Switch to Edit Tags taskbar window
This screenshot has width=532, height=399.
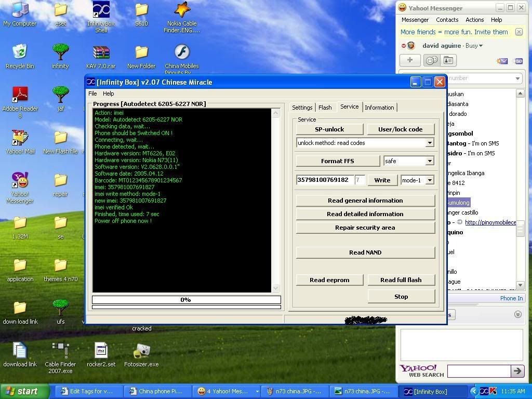click(x=88, y=392)
